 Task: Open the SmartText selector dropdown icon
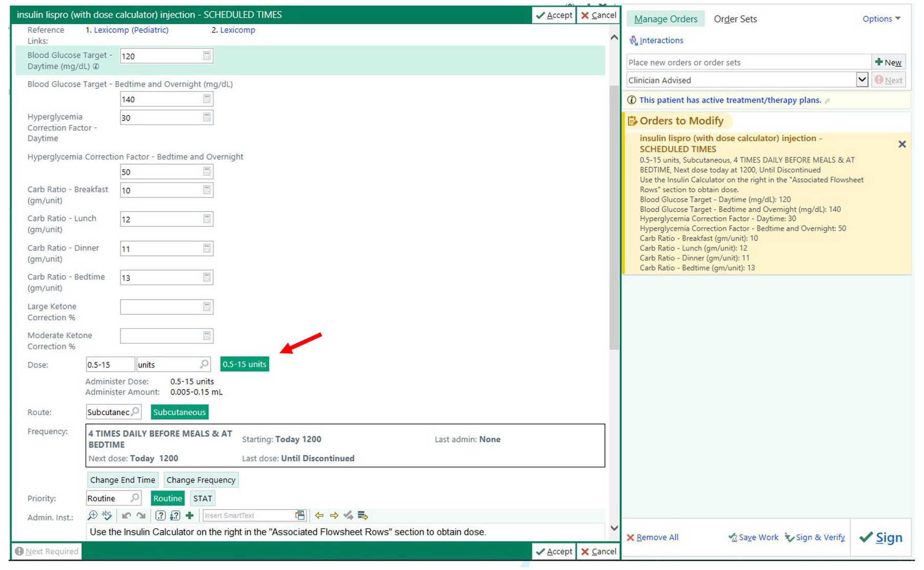tap(300, 516)
